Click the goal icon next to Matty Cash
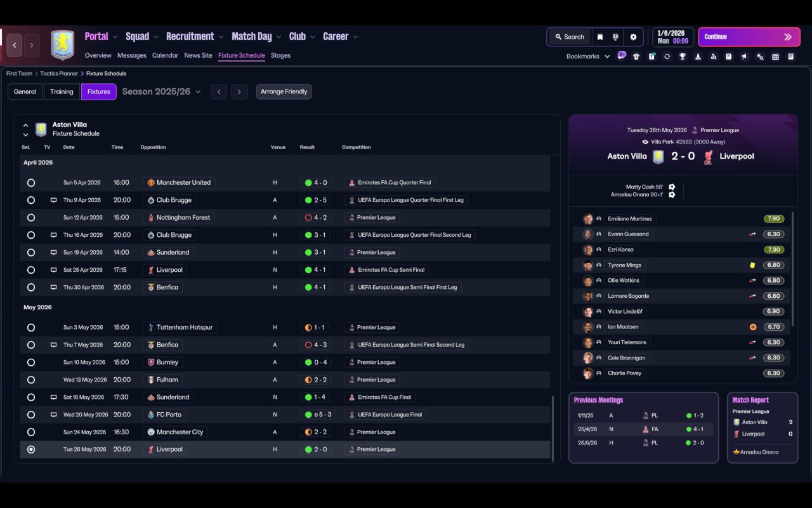This screenshot has width=812, height=508. click(672, 187)
